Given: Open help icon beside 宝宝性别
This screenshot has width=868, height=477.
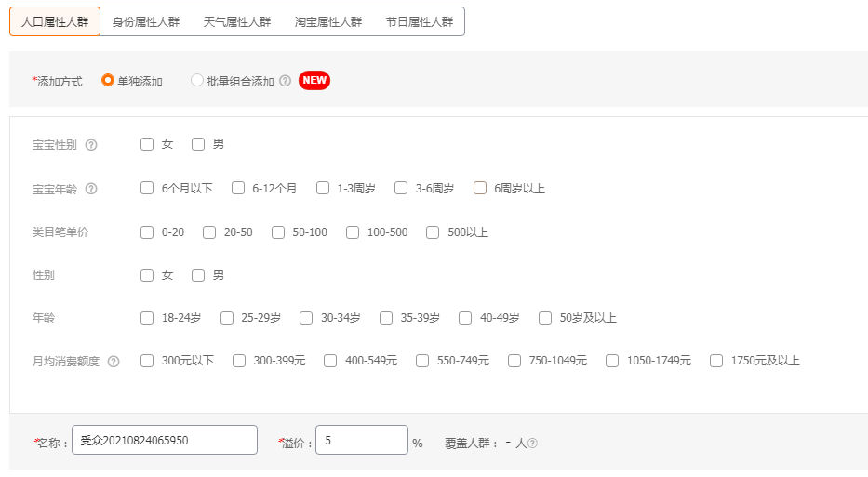Looking at the screenshot, I should point(91,145).
